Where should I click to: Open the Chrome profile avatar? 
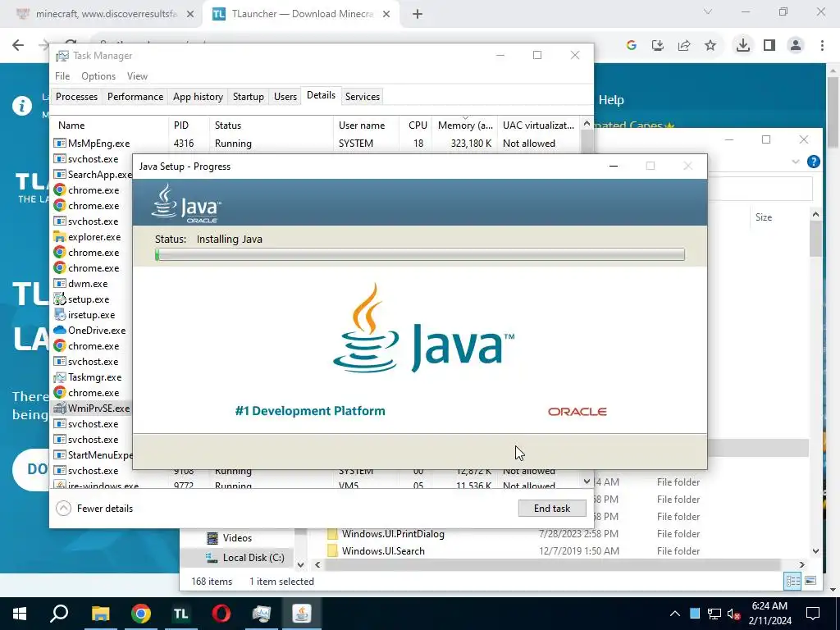796,46
